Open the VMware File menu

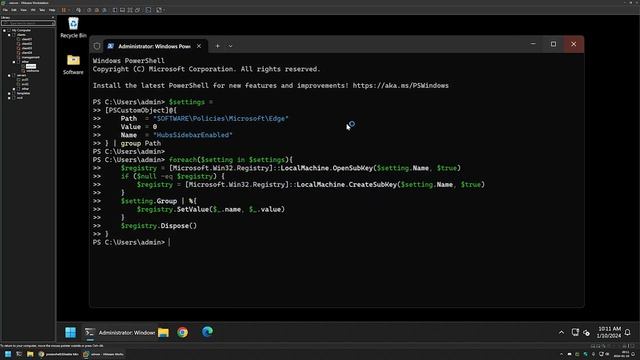(5, 10)
